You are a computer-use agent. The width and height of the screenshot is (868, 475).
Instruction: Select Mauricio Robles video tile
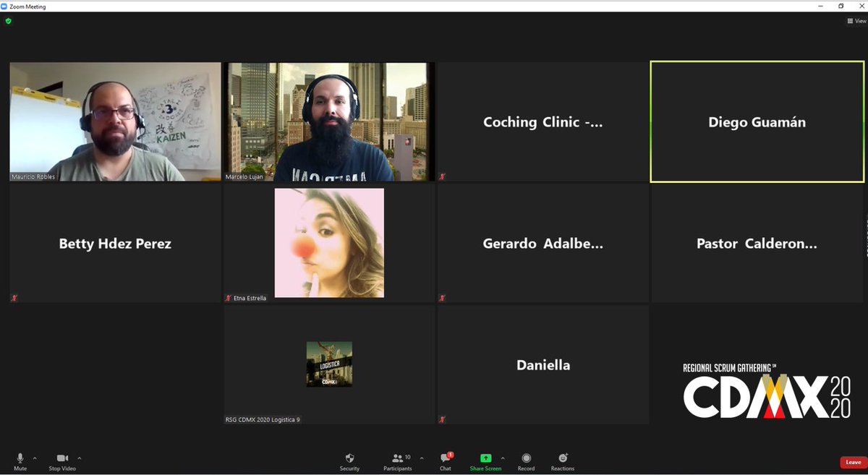pyautogui.click(x=116, y=121)
